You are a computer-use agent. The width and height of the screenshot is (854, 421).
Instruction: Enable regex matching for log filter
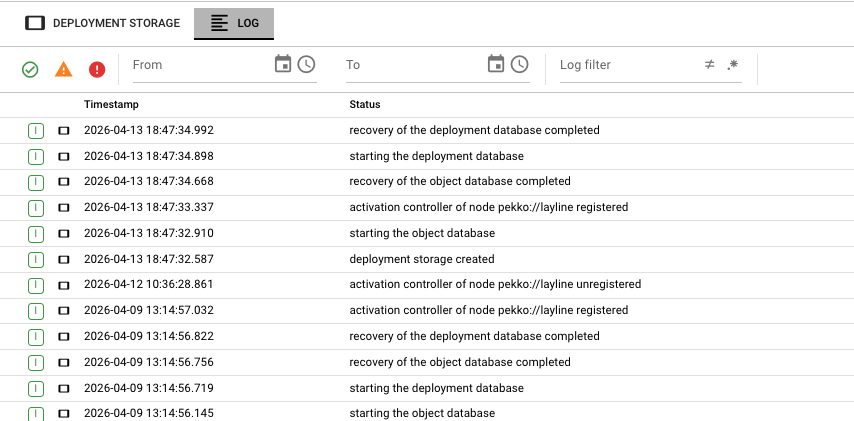[733, 64]
